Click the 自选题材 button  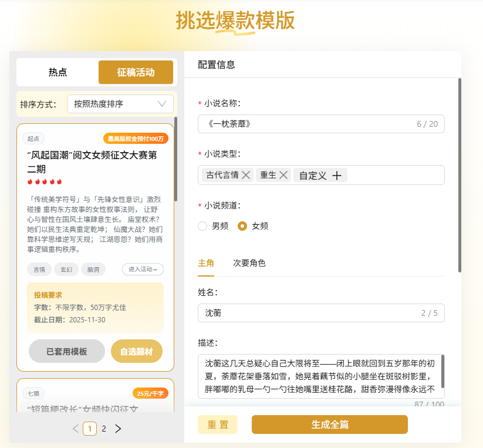137,351
